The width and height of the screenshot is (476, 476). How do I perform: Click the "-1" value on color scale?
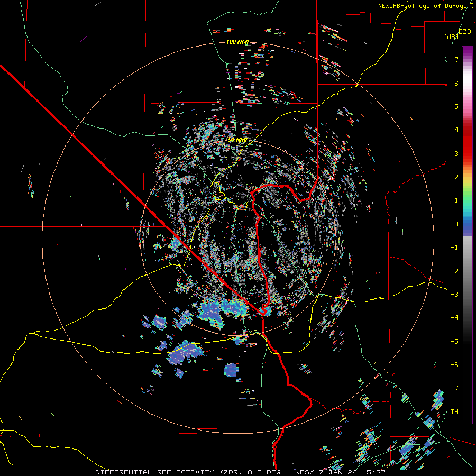pos(454,248)
